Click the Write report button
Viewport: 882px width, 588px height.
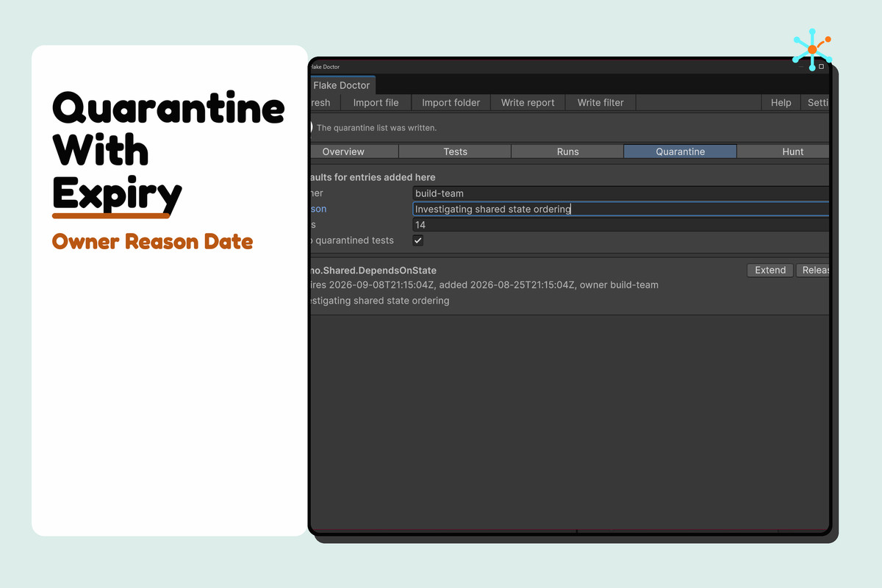coord(528,103)
